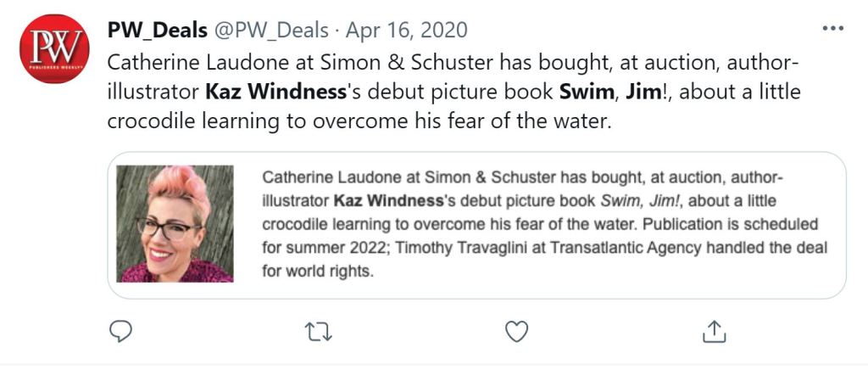The width and height of the screenshot is (868, 370).
Task: Click the reply speech bubble icon
Action: click(121, 332)
